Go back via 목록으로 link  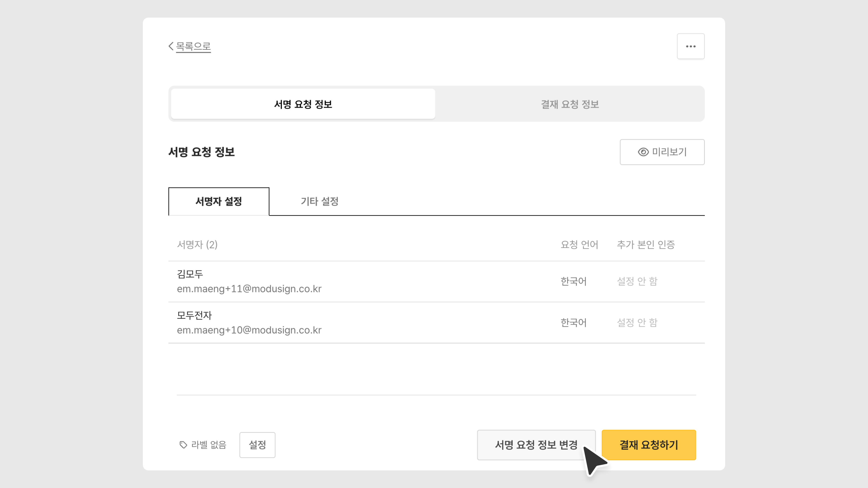click(x=193, y=46)
